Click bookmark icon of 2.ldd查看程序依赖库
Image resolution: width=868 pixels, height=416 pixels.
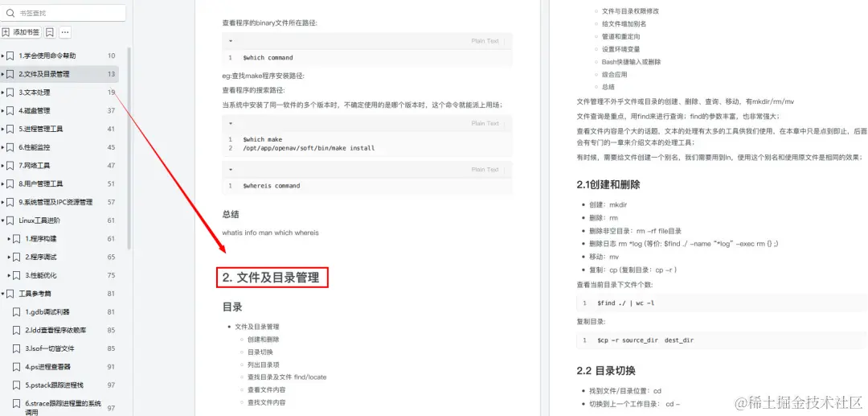(x=17, y=330)
